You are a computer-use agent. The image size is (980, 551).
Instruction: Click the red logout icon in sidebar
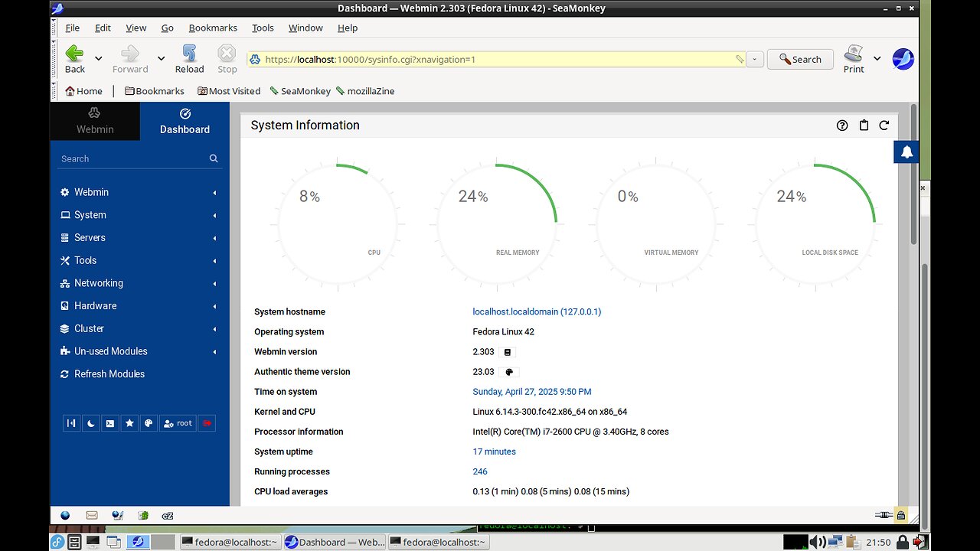pyautogui.click(x=207, y=423)
